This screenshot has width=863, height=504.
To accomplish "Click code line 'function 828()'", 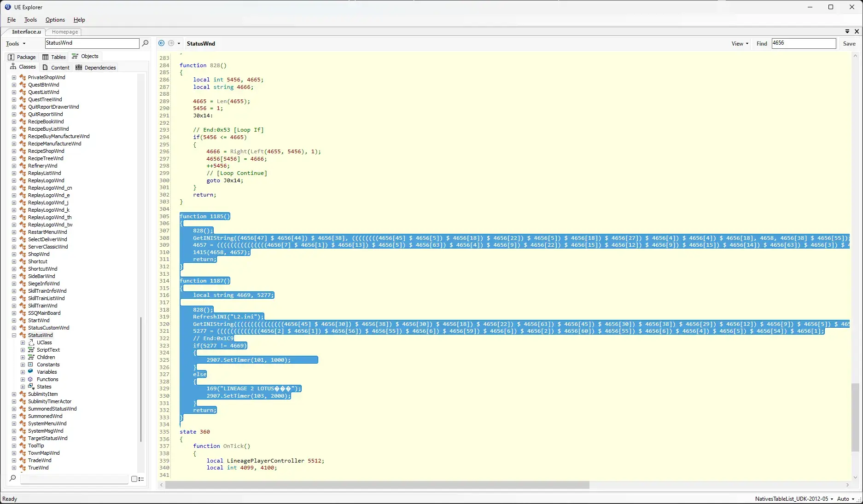I will [x=203, y=65].
